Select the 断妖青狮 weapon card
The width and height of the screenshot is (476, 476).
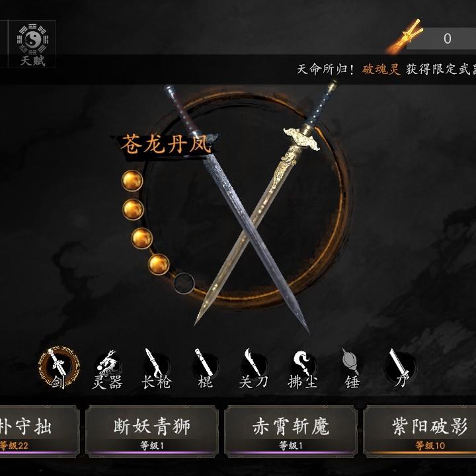point(152,431)
